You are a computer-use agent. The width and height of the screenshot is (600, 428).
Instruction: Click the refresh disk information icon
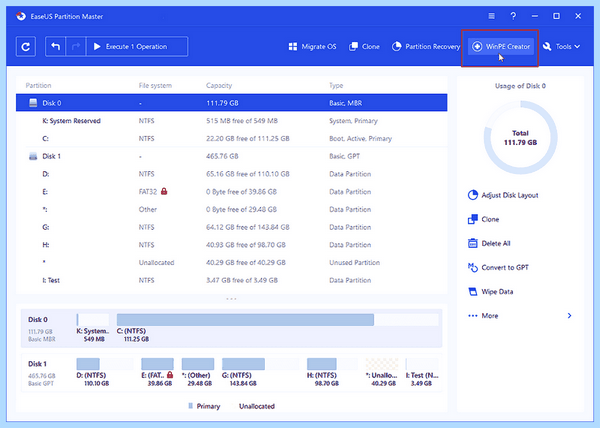(26, 47)
